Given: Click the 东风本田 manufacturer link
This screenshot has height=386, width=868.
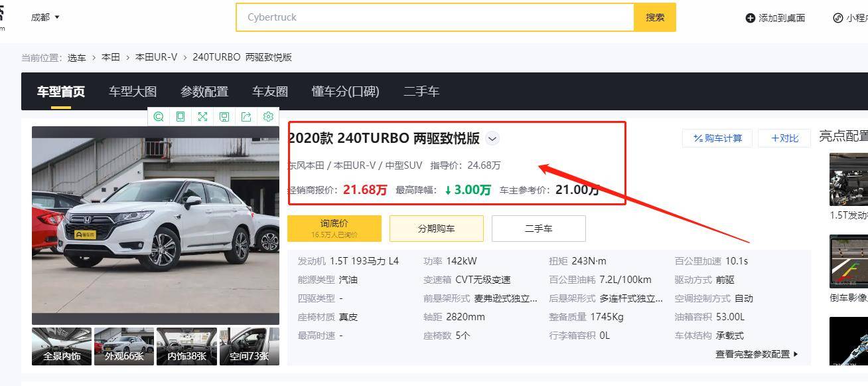Looking at the screenshot, I should [x=306, y=165].
